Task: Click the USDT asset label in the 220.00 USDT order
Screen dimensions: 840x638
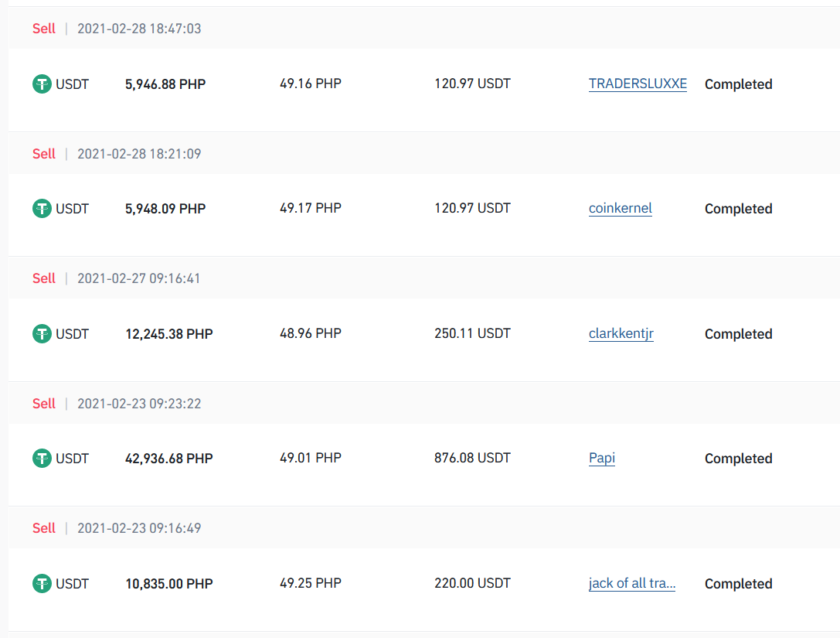Action: [73, 583]
